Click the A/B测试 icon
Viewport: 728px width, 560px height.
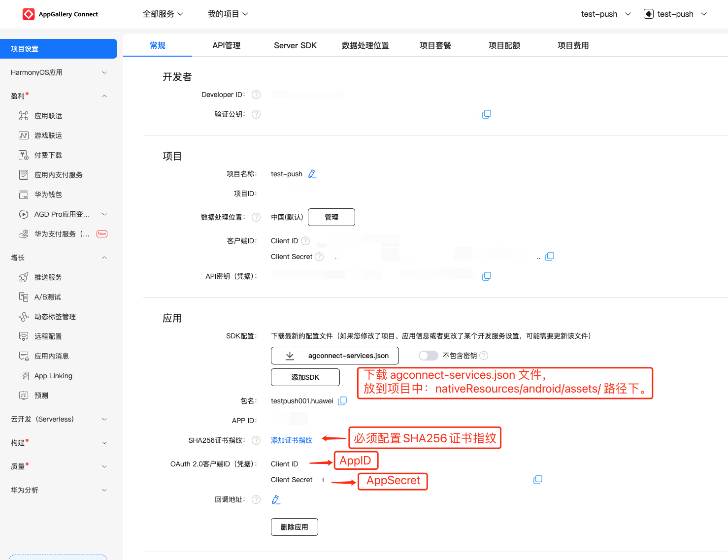(24, 297)
